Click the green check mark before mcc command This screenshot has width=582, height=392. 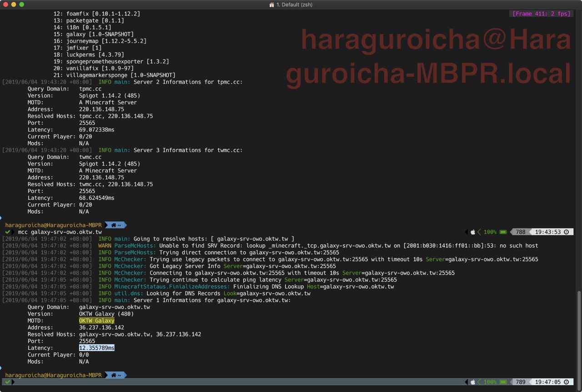pos(8,232)
